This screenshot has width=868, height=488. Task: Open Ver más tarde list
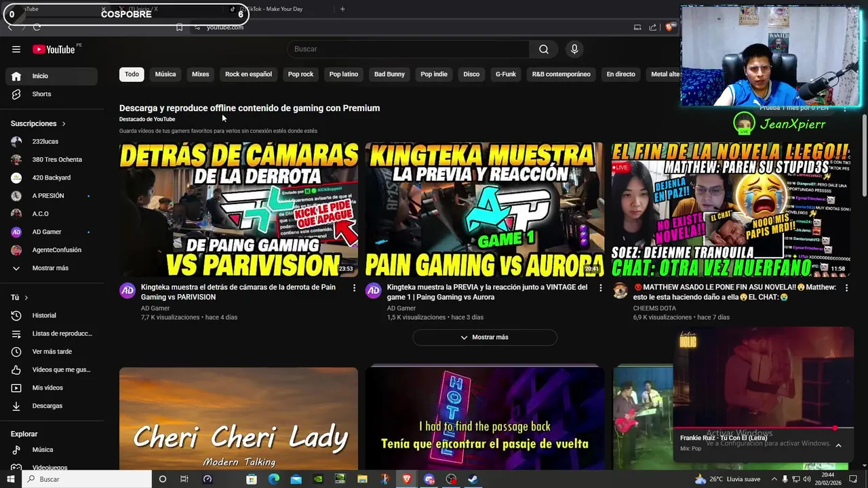(52, 352)
